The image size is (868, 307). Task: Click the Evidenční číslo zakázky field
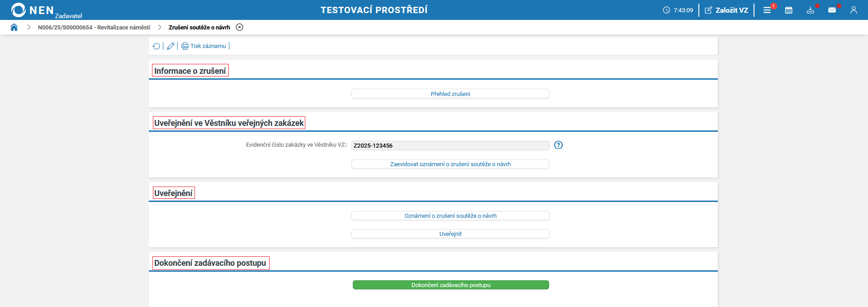coord(451,145)
